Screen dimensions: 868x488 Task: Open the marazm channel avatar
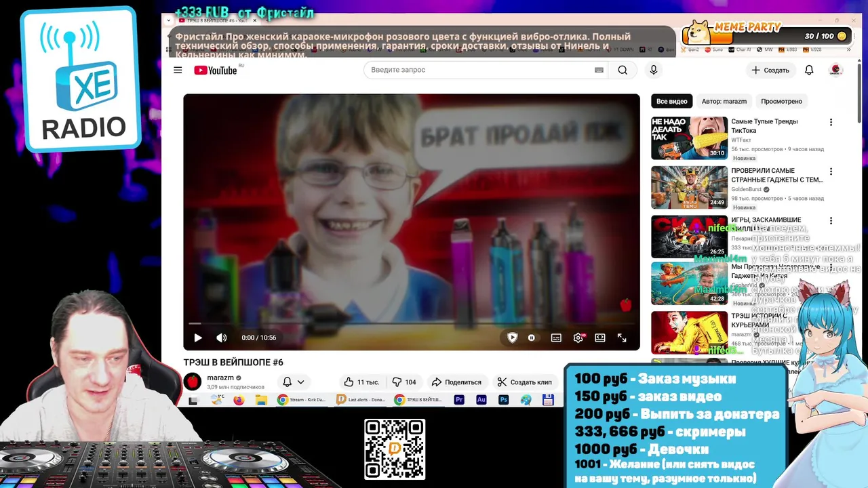point(193,382)
